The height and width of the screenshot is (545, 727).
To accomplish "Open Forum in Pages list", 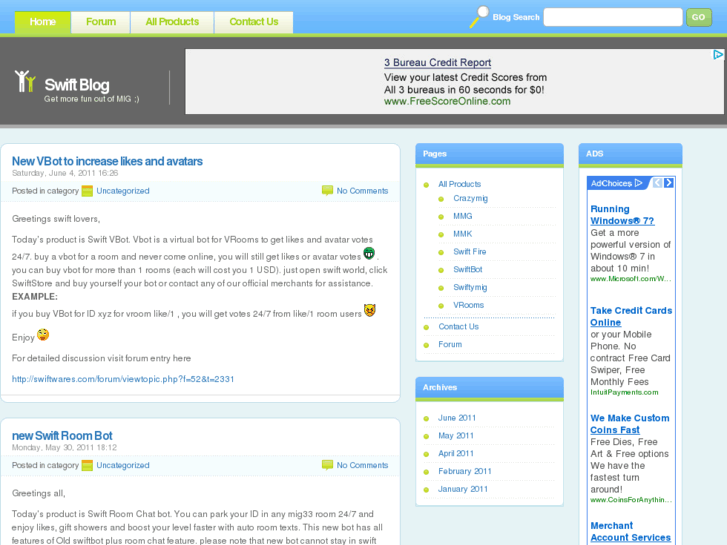I will [450, 344].
